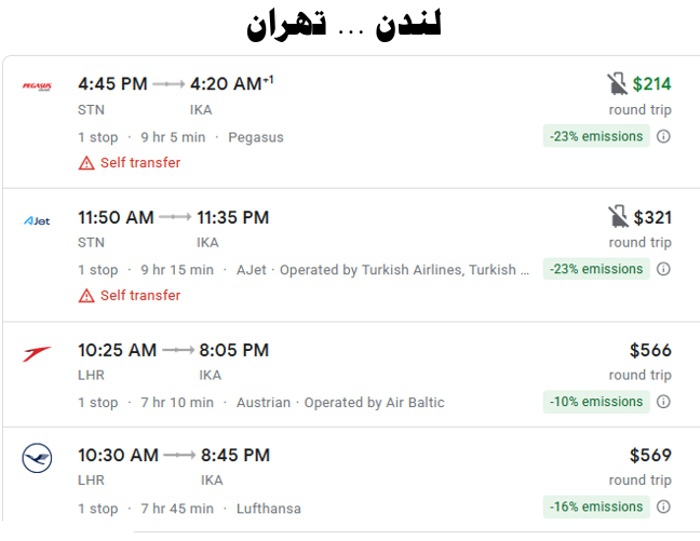Select the $214 round trip price

click(652, 84)
